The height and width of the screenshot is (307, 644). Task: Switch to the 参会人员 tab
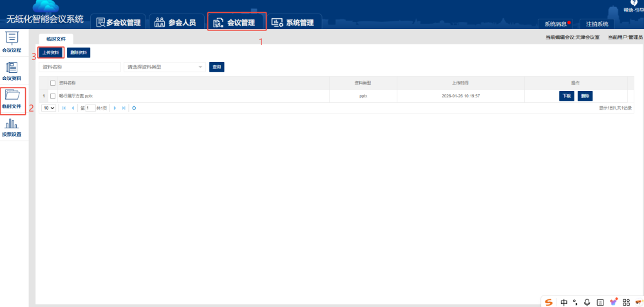click(x=176, y=23)
